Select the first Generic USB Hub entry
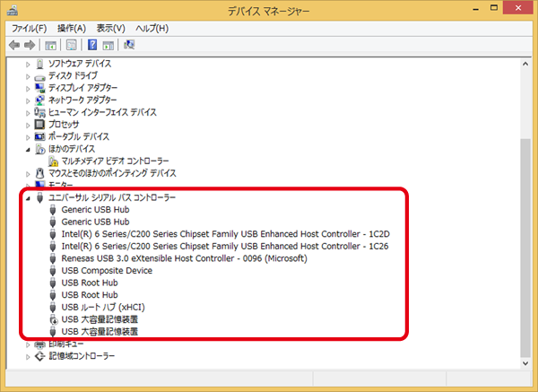Image resolution: width=538 pixels, height=392 pixels. click(x=95, y=210)
